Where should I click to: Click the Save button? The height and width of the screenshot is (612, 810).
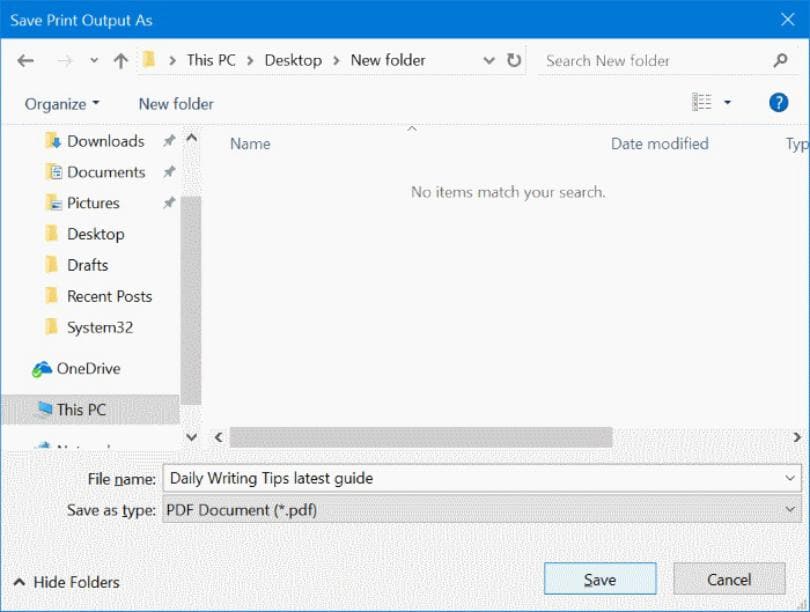pyautogui.click(x=599, y=579)
